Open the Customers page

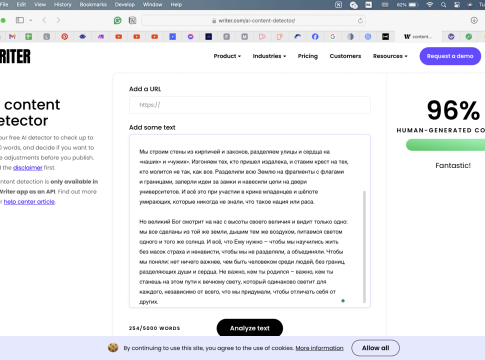[x=345, y=56]
